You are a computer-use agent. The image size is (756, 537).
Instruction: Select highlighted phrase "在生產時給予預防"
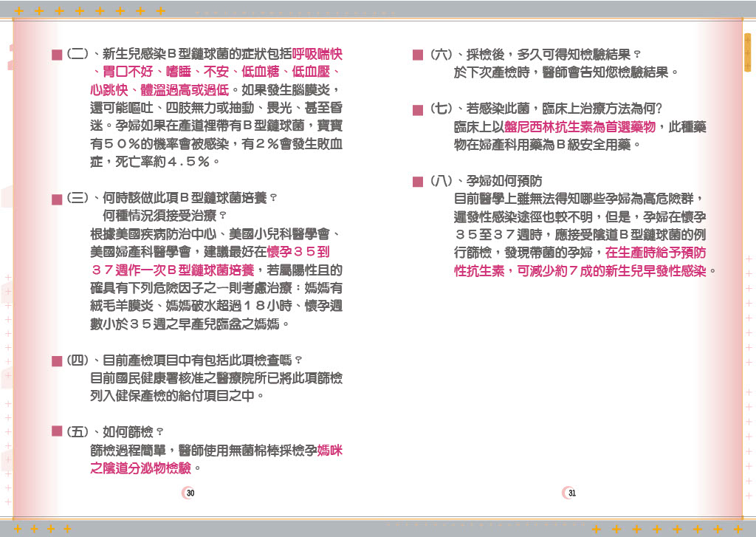tap(655, 253)
